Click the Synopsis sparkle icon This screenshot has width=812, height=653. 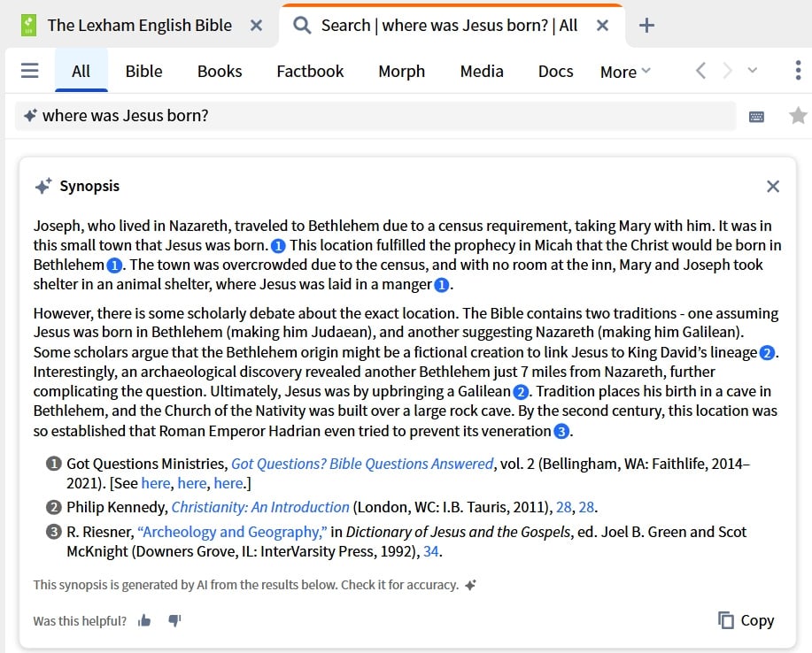[43, 186]
